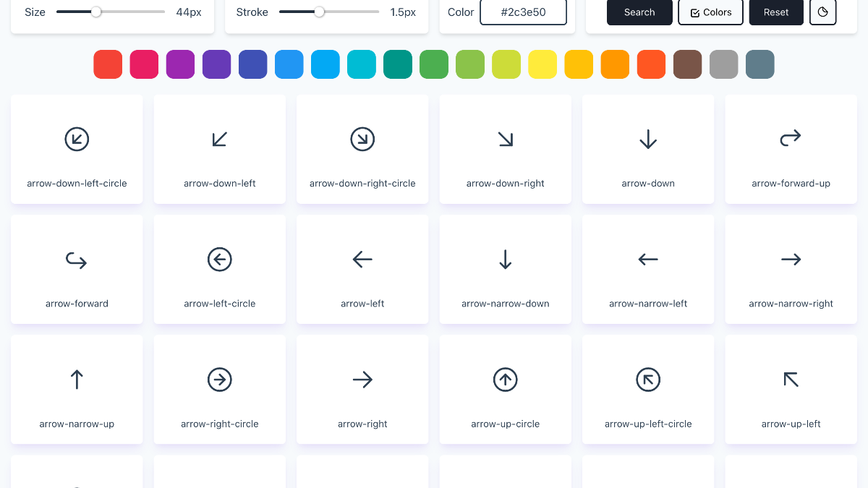Toggle dark mode with the half-circle icon button
The width and height of the screenshot is (868, 488).
(x=823, y=12)
